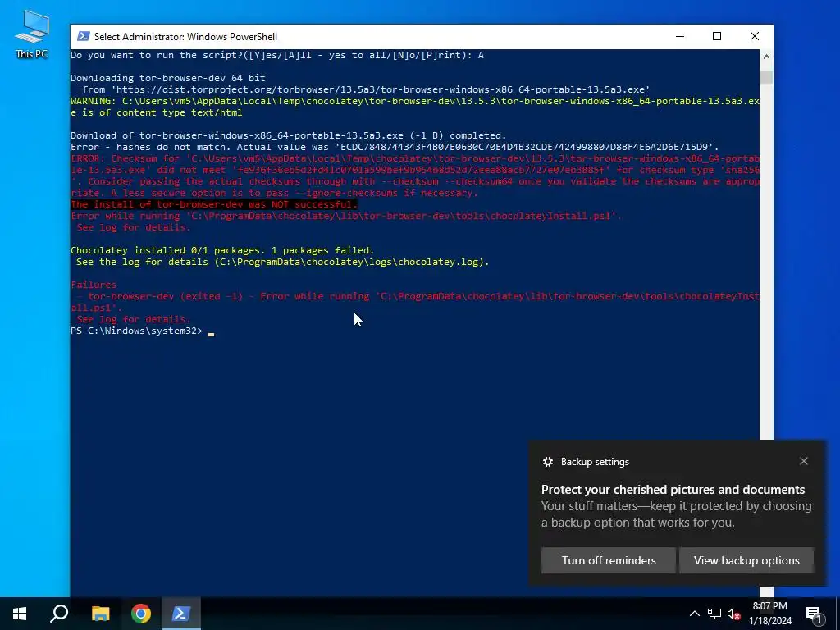
Task: Click the torproject.org download URL text
Action: point(381,89)
